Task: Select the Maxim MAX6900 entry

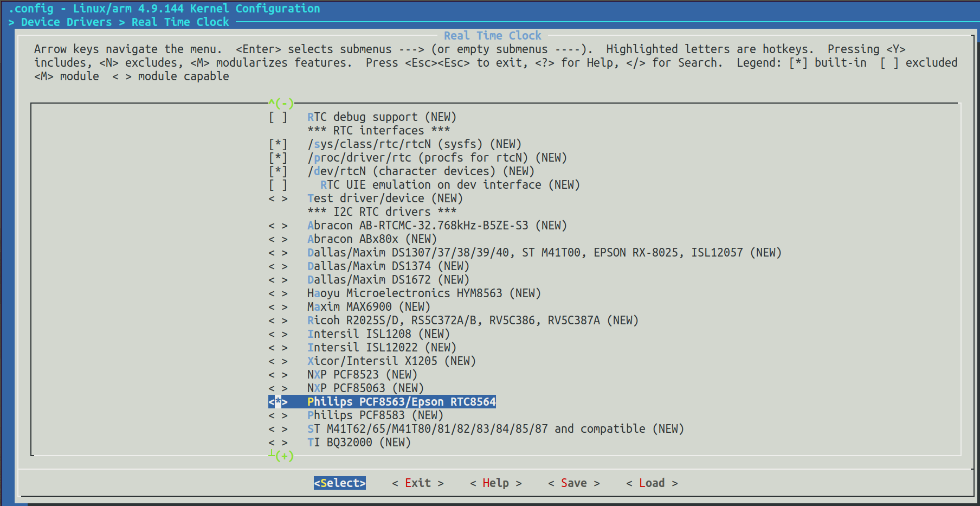Action: (369, 307)
